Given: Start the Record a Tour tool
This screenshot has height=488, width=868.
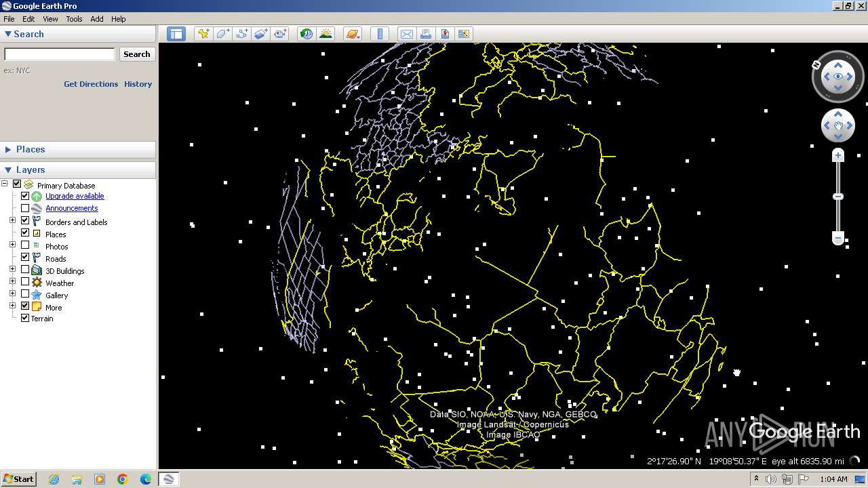Looking at the screenshot, I should pyautogui.click(x=279, y=34).
